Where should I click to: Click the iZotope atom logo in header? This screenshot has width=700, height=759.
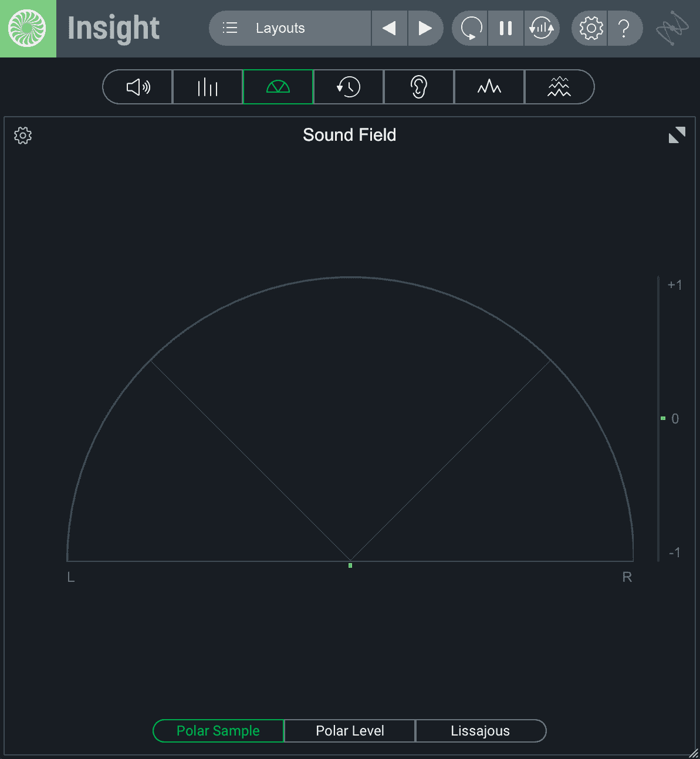click(x=672, y=28)
